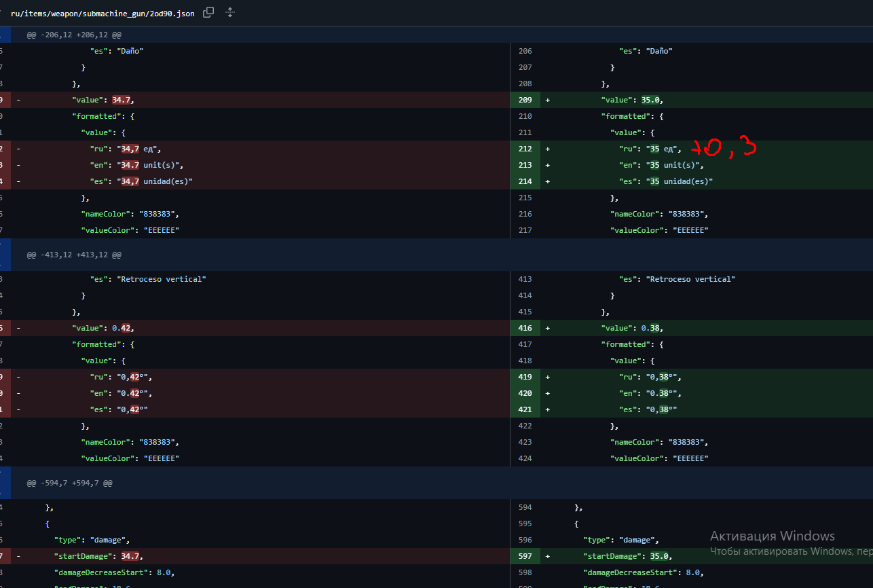Click line number 597 for startDamage change
873x588 pixels.
(x=525, y=556)
